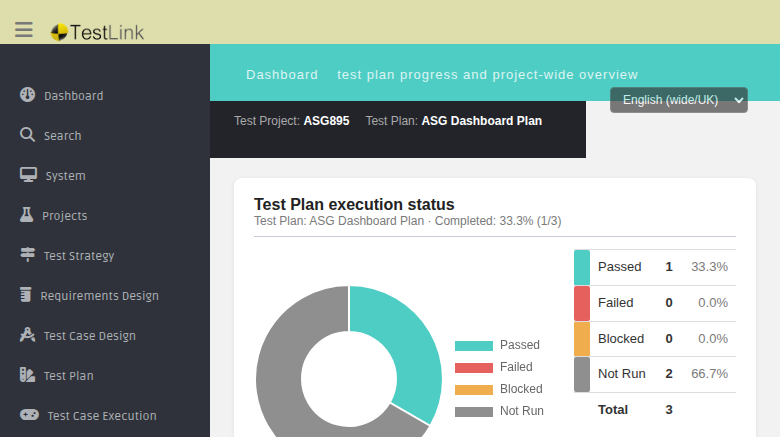This screenshot has width=780, height=437.
Task: Open Test Case Execution in the sidebar
Action: point(102,416)
